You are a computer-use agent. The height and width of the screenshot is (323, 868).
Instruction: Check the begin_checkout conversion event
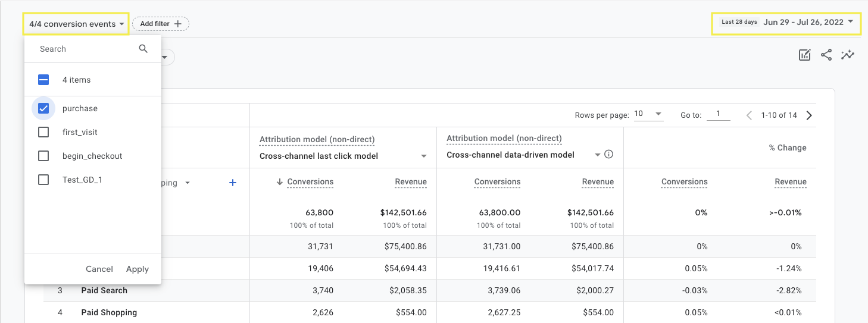point(43,156)
